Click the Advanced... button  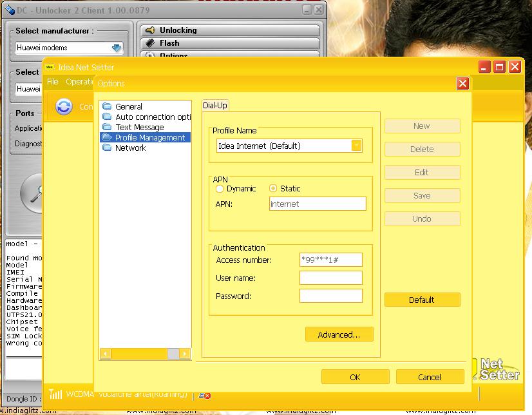tap(339, 334)
